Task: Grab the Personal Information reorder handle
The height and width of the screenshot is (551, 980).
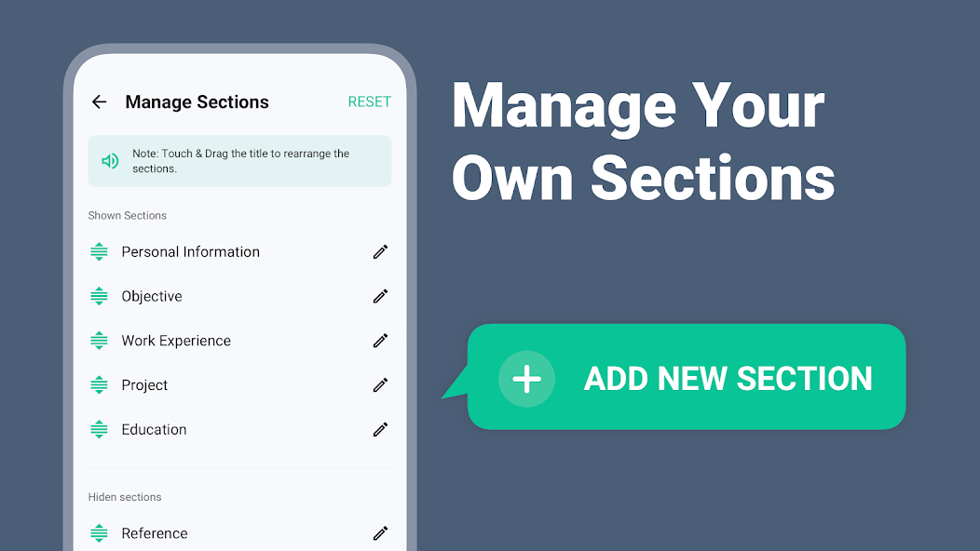Action: click(99, 251)
